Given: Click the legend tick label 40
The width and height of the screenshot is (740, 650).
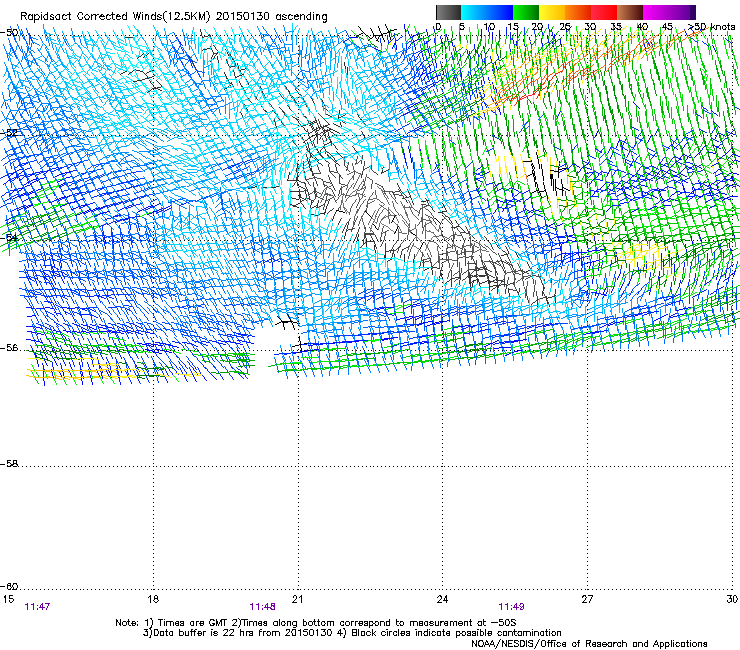Looking at the screenshot, I should [642, 27].
